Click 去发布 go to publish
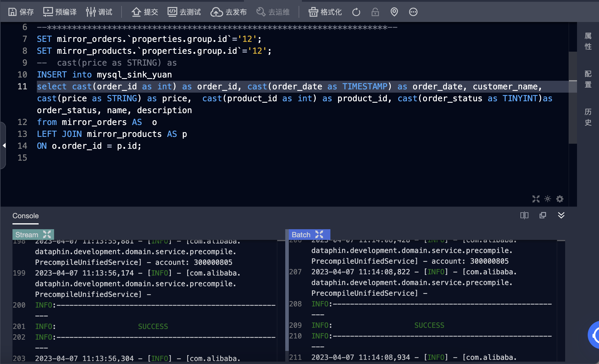 click(228, 12)
